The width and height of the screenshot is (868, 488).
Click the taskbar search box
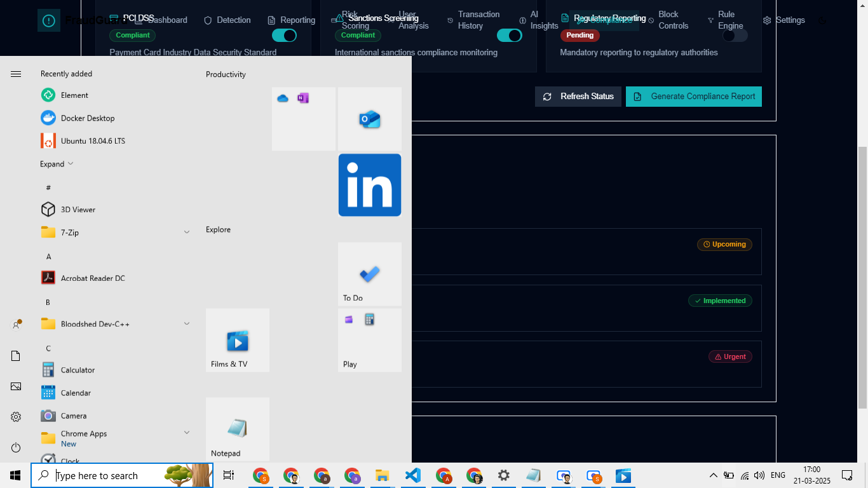[122, 475]
